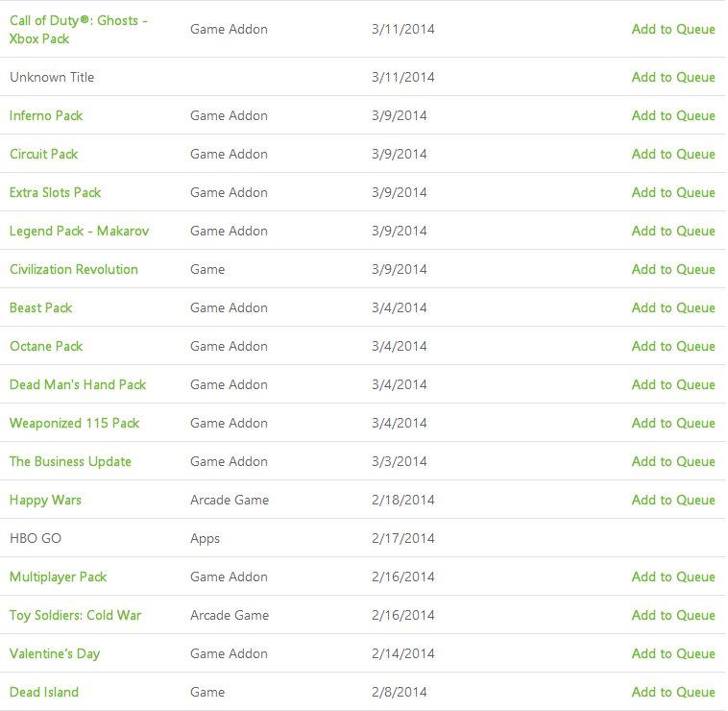Click the Apps type for HBO GO
Viewport: 728px width, 711px height.
pyautogui.click(x=205, y=539)
